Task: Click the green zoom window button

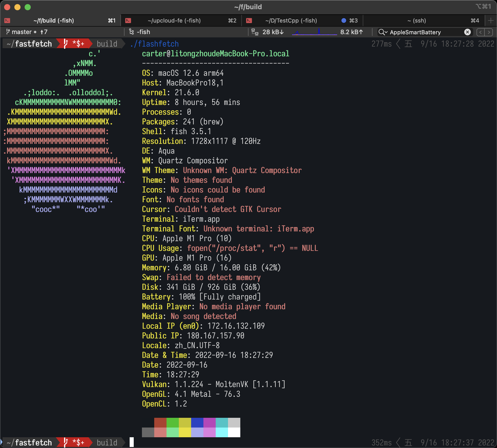Action: (28, 7)
